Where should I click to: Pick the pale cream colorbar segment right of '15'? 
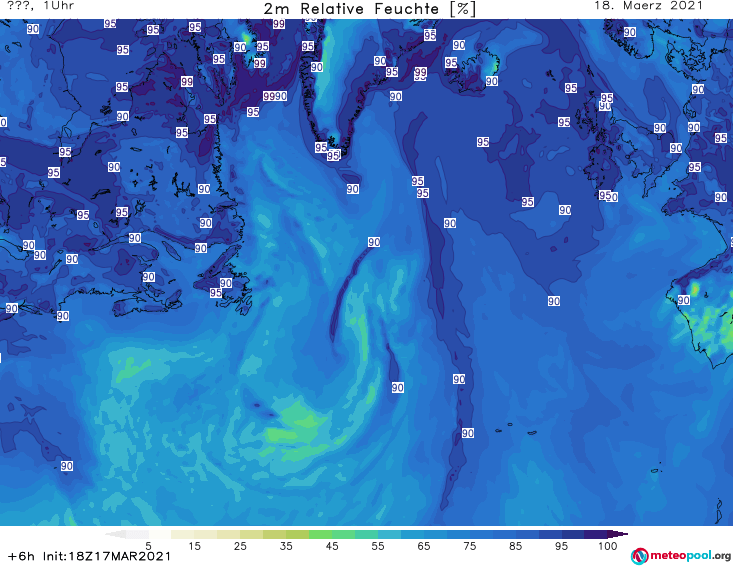(206, 534)
